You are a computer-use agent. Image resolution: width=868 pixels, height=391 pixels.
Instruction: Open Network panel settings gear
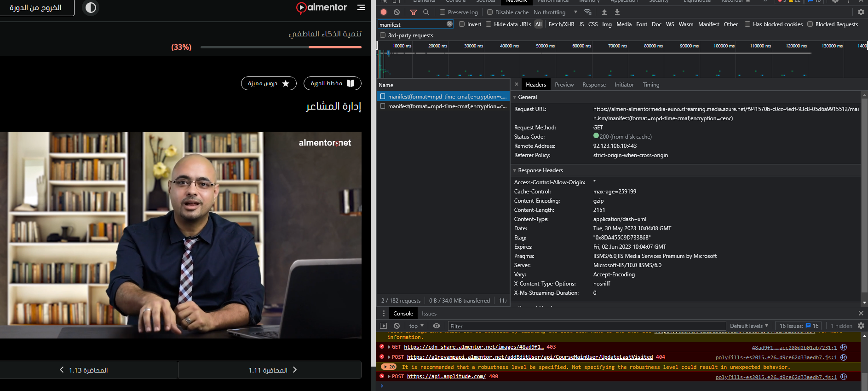pos(861,12)
